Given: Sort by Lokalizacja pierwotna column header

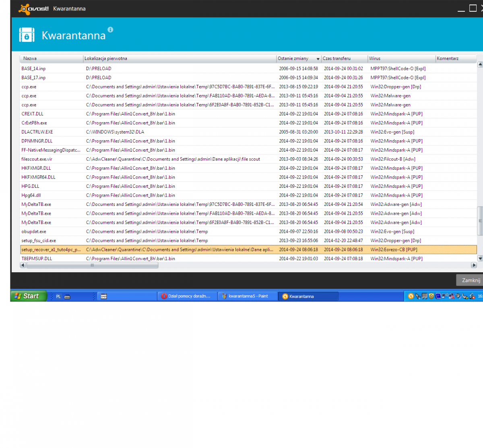Looking at the screenshot, I should (x=180, y=59).
